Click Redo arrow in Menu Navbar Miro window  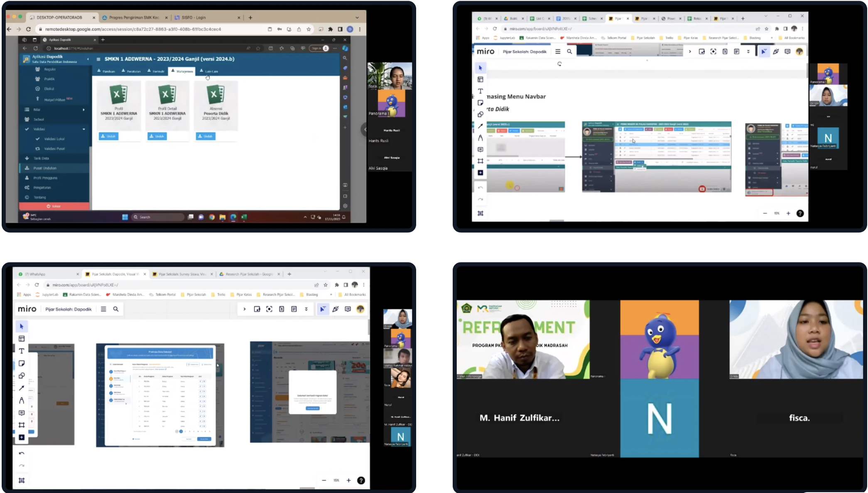[x=481, y=200]
